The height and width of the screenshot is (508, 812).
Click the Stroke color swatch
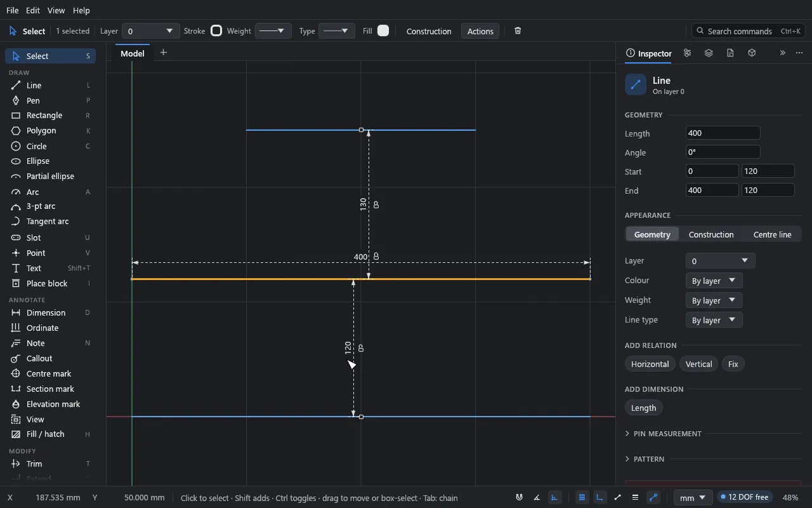[216, 30]
